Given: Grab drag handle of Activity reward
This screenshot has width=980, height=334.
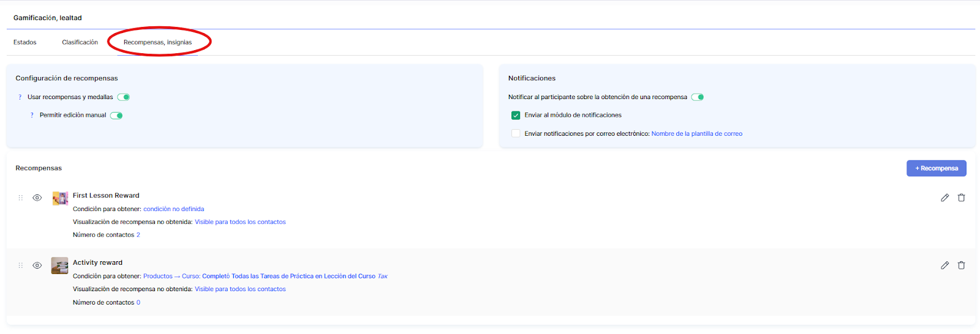Looking at the screenshot, I should coord(20,265).
